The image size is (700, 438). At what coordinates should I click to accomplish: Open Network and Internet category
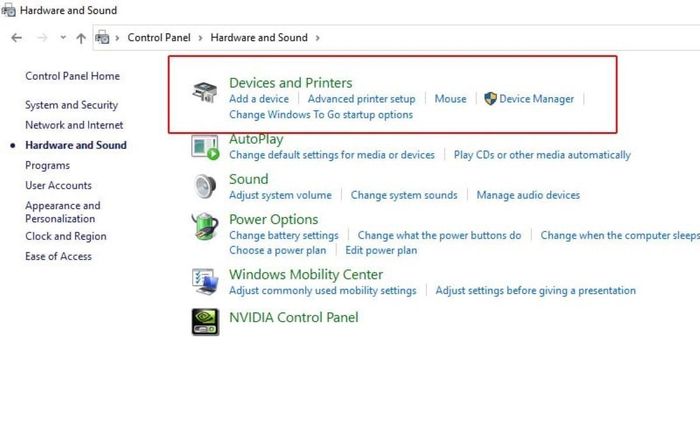(x=74, y=125)
